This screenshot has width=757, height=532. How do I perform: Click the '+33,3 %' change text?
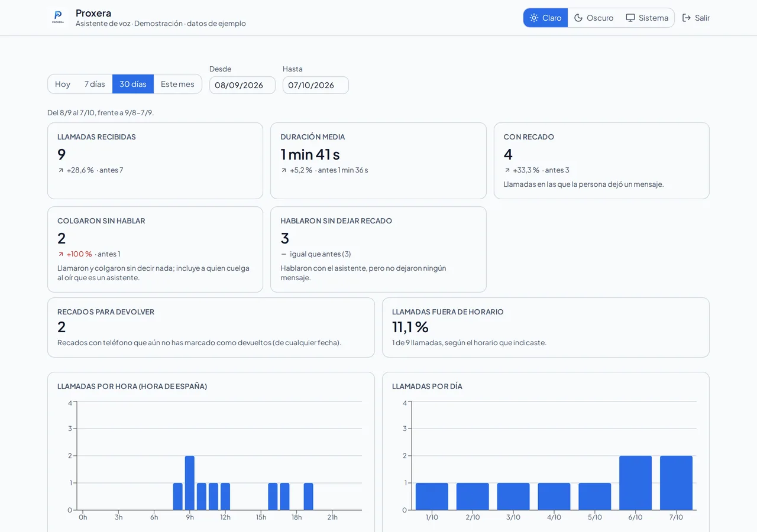click(x=526, y=170)
